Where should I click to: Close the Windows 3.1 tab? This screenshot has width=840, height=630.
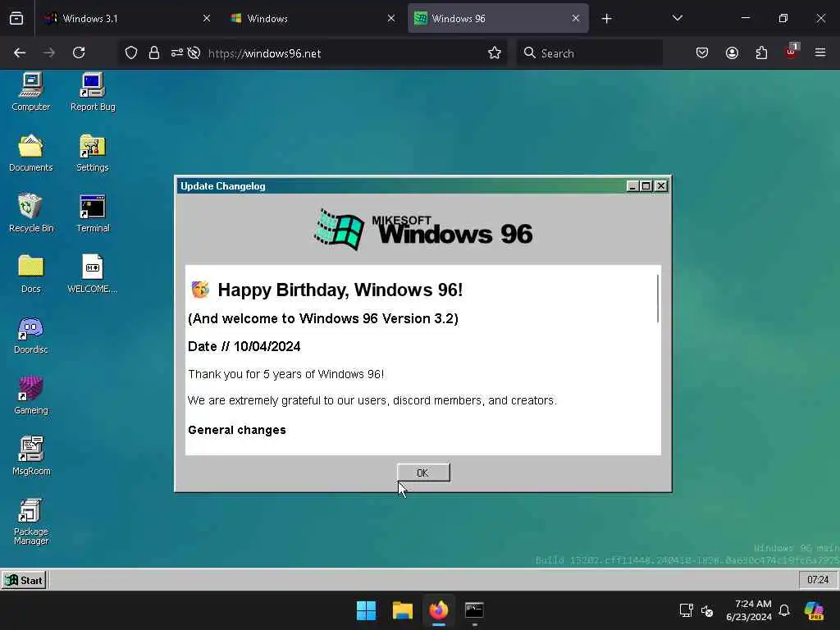point(206,19)
